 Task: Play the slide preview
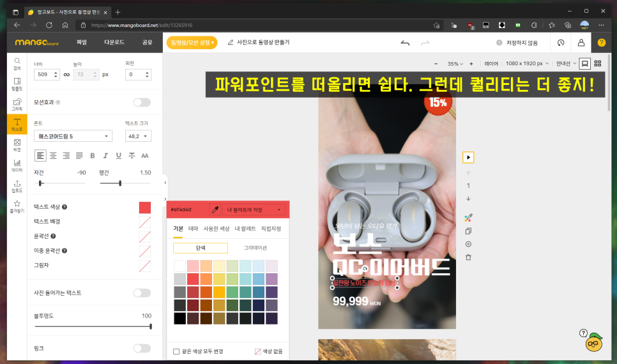click(468, 157)
